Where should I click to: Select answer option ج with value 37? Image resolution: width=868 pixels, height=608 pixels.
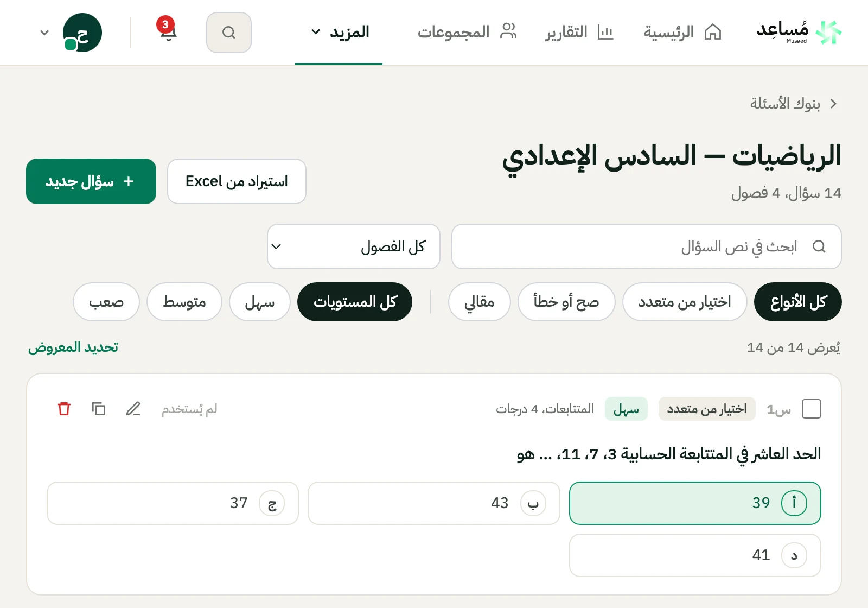[173, 503]
